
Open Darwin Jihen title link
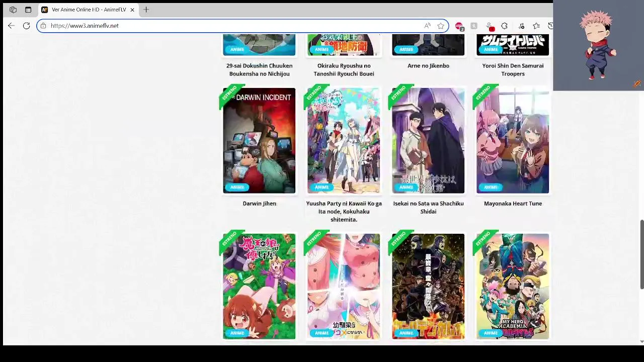click(x=259, y=204)
